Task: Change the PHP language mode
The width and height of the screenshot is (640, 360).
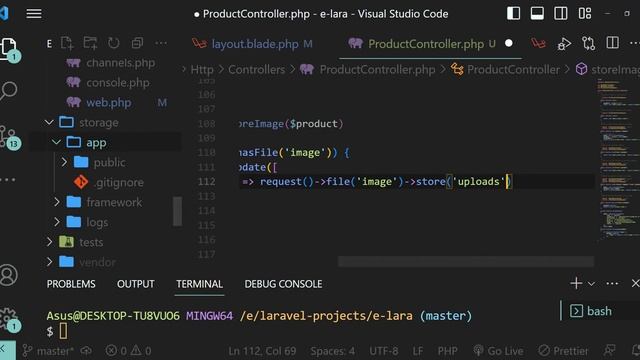Action: point(447,351)
